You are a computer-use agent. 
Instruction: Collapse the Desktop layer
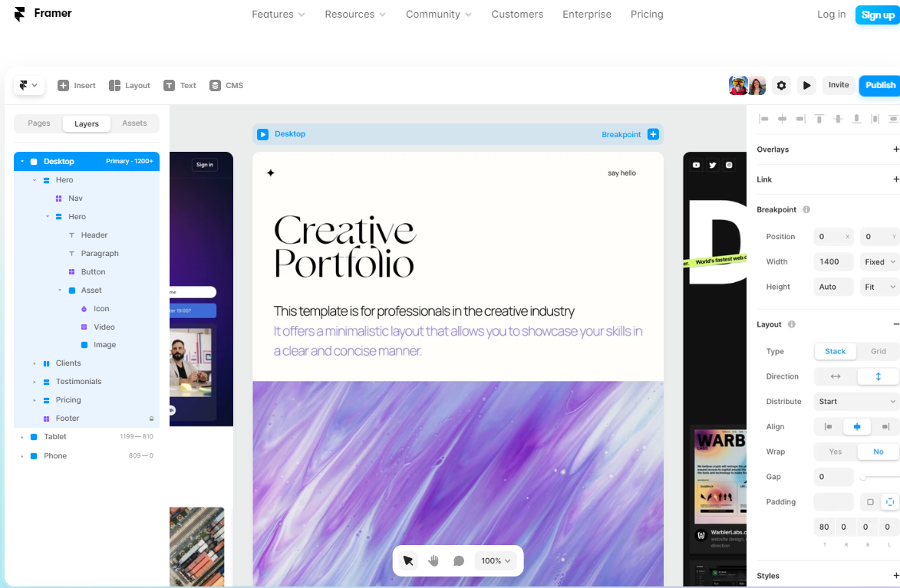tap(22, 162)
